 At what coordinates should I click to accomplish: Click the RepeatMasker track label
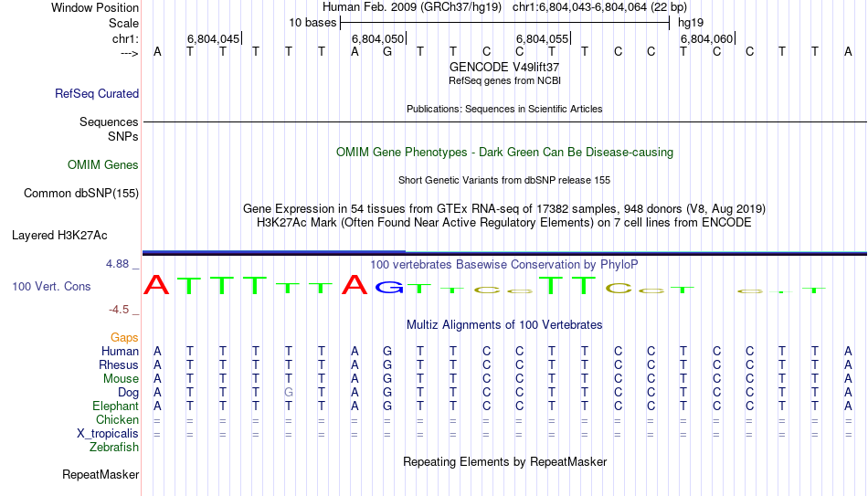click(x=101, y=474)
